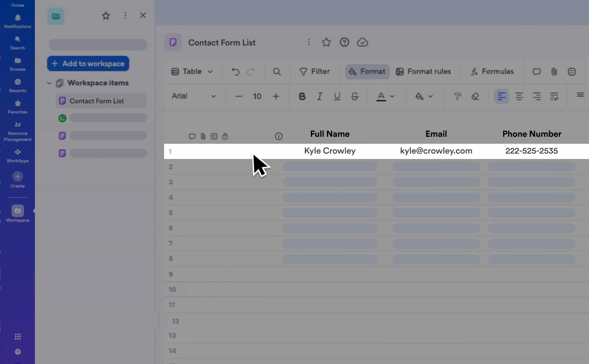View Notifications in the left rail
Image resolution: width=589 pixels, height=364 pixels.
point(17,20)
